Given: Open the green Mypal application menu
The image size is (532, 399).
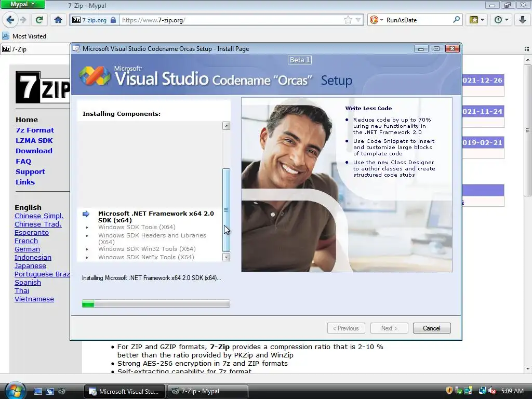Looking at the screenshot, I should [x=22, y=4].
